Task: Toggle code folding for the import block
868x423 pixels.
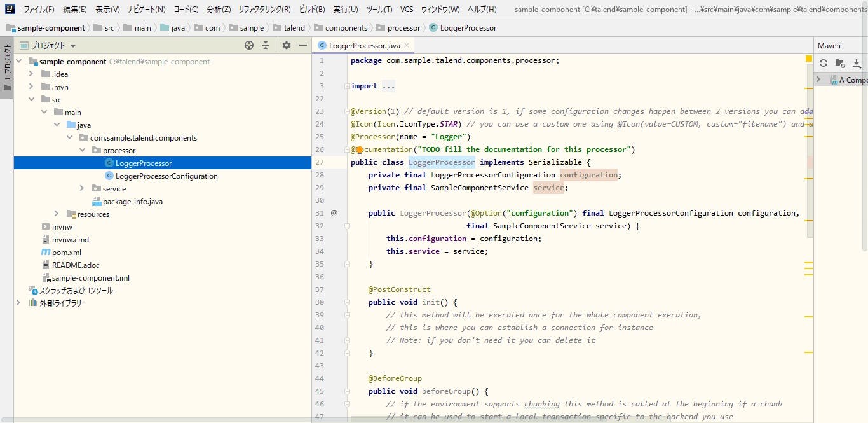Action: click(346, 86)
